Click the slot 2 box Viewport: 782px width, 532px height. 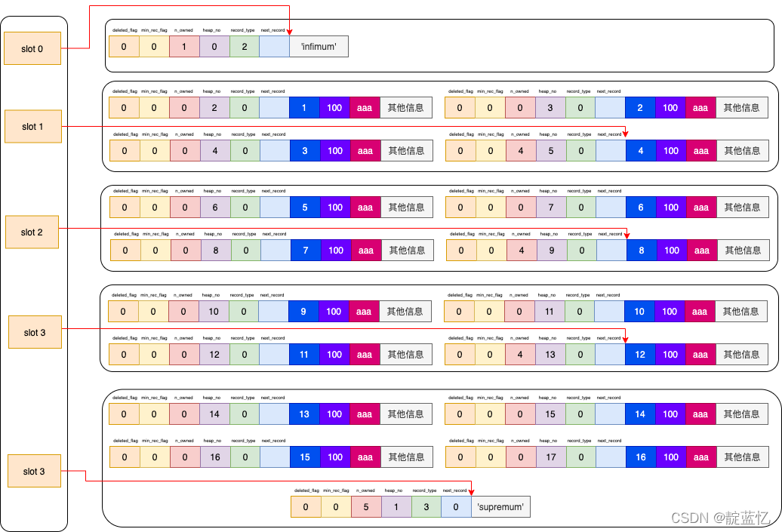32,232
